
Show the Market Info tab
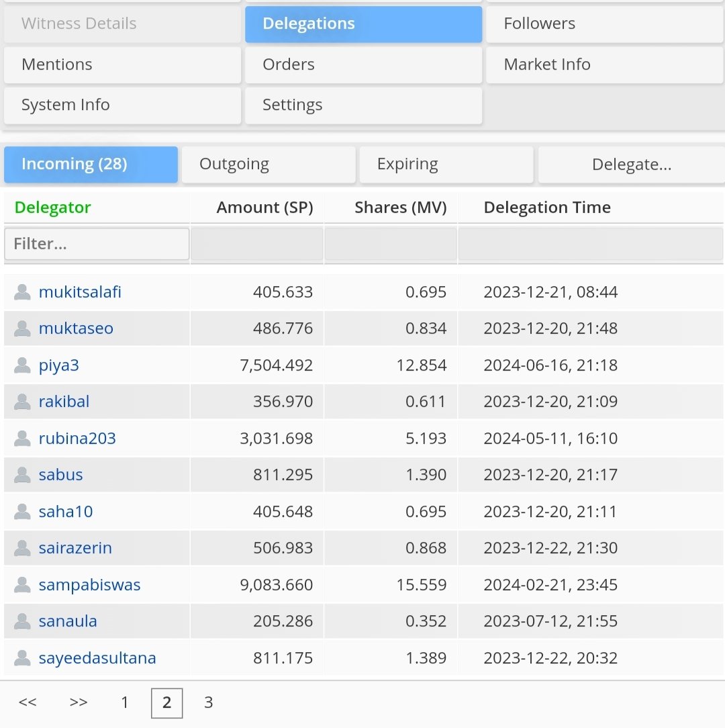click(606, 64)
